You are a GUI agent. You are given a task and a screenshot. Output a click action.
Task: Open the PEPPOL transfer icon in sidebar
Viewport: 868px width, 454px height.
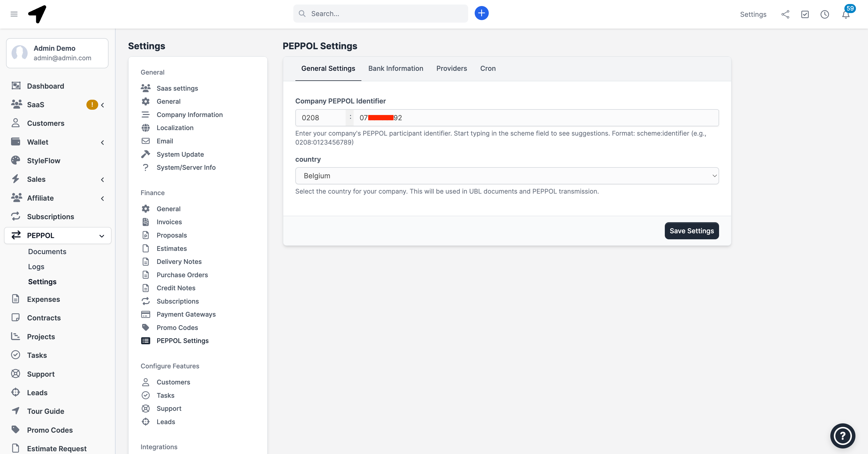click(x=16, y=236)
